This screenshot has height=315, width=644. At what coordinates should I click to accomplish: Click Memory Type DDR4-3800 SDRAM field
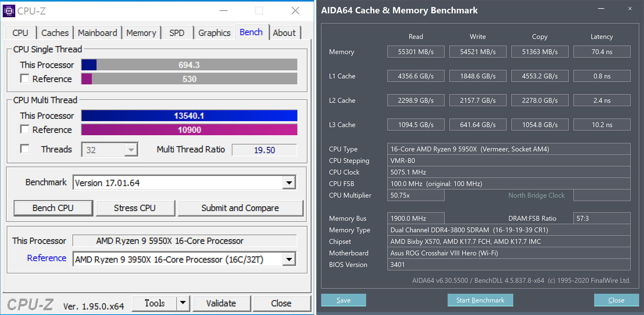(x=509, y=230)
